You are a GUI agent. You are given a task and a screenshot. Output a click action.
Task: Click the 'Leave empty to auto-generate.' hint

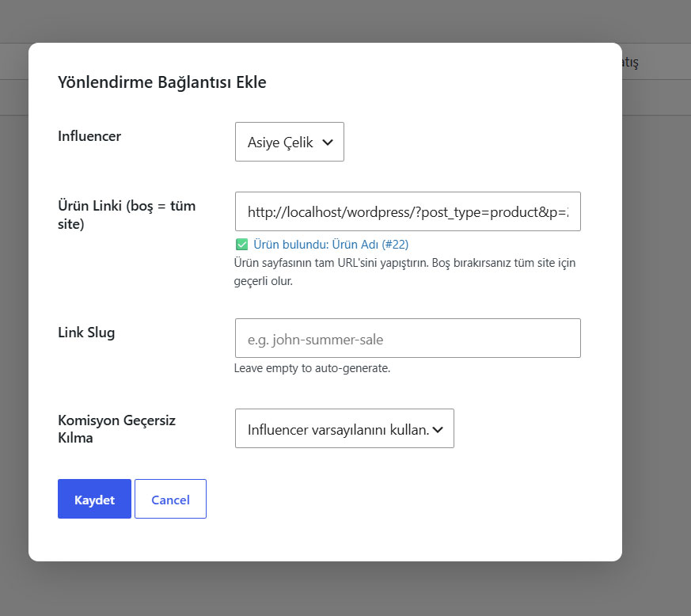pyautogui.click(x=312, y=368)
